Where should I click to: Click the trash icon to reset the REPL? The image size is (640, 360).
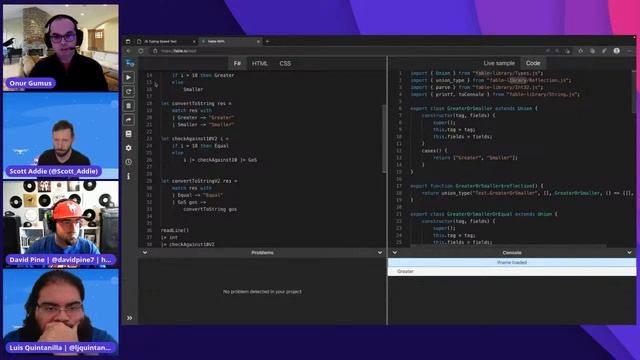click(129, 106)
